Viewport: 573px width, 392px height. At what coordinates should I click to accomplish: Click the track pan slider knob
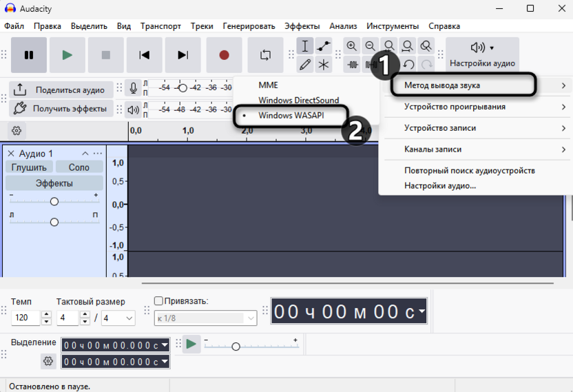coord(54,222)
